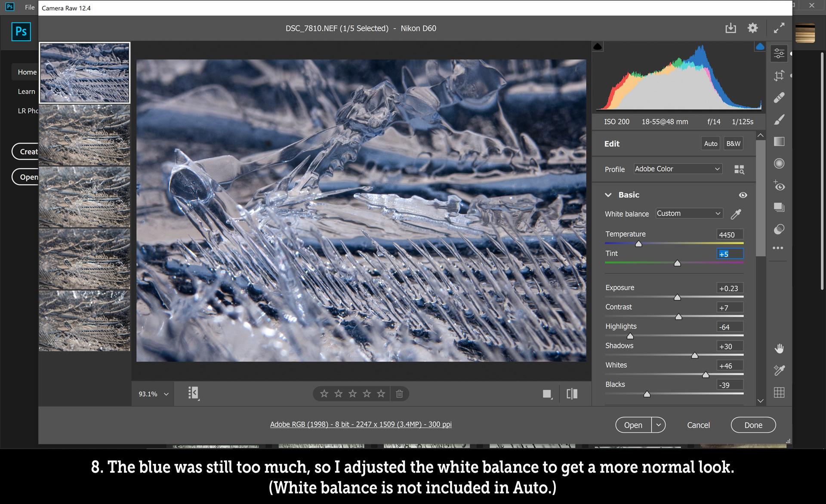Open the File menu

29,7
